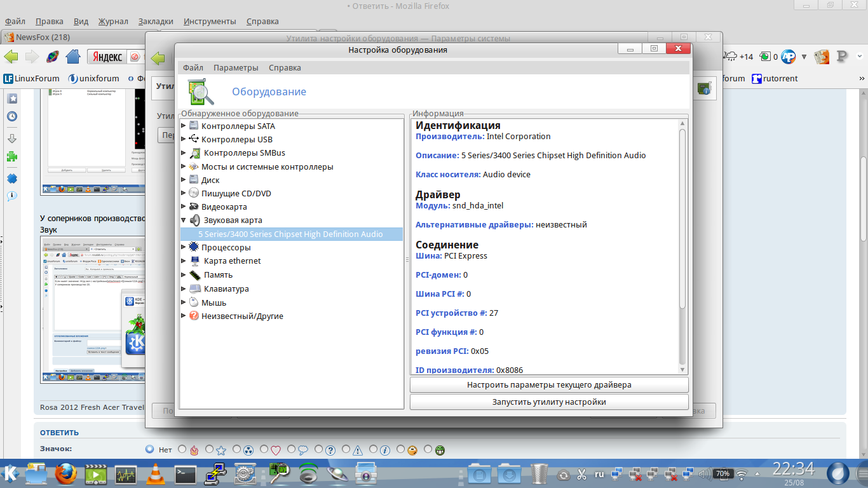
Task: Click the Unknown/Others red question mark icon
Action: (194, 316)
